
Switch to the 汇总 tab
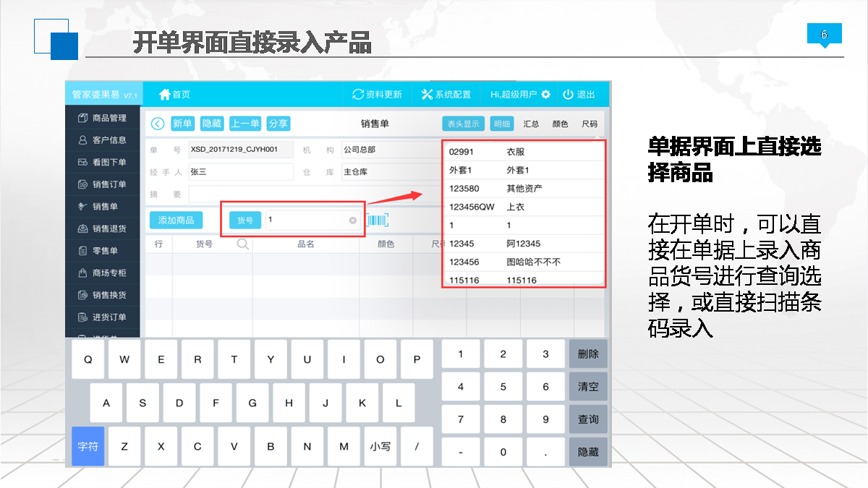coord(531,124)
